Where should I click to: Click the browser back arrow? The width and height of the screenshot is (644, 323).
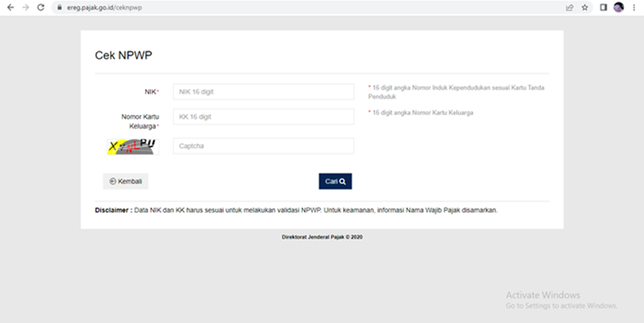point(10,8)
